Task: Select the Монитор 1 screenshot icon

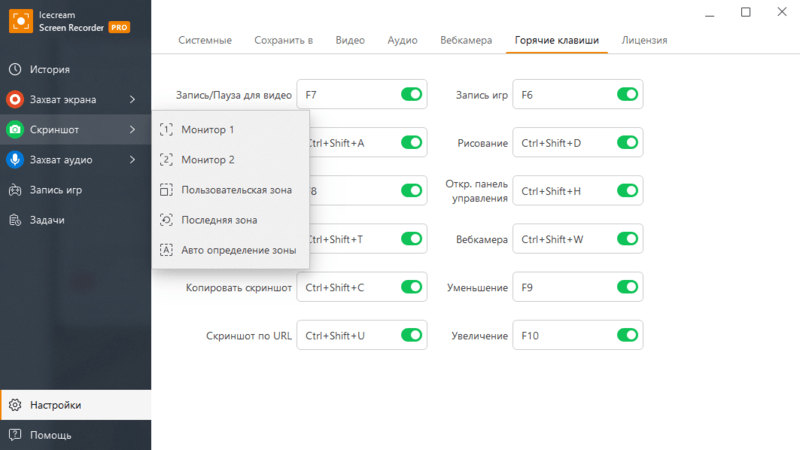Action: pyautogui.click(x=166, y=130)
